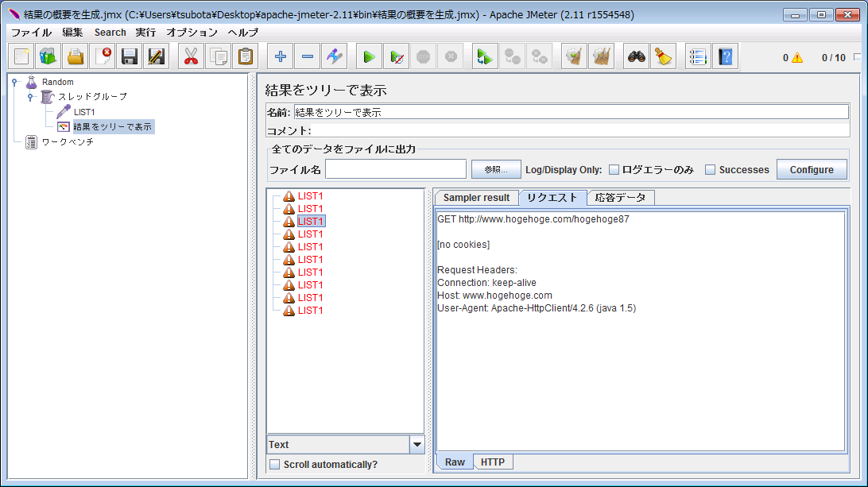The height and width of the screenshot is (487, 868).
Task: Click the Copy icon in toolbar
Action: (218, 56)
